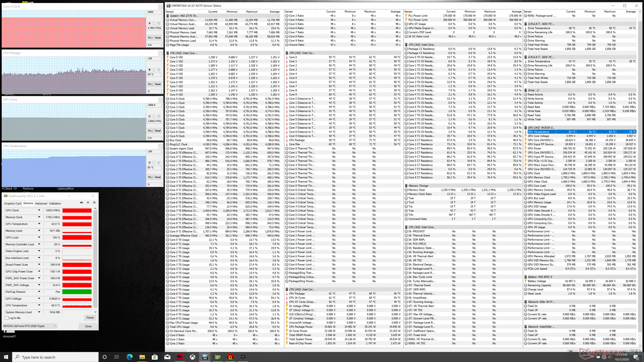
Task: Toggle the Log to file checkbox in GPU-Z
Action: click(x=7, y=318)
